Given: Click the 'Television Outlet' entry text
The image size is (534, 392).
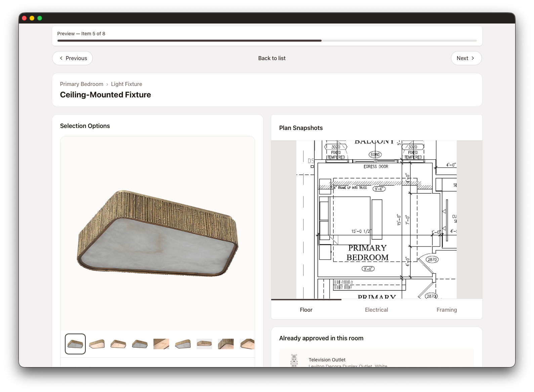Looking at the screenshot, I should [x=327, y=360].
